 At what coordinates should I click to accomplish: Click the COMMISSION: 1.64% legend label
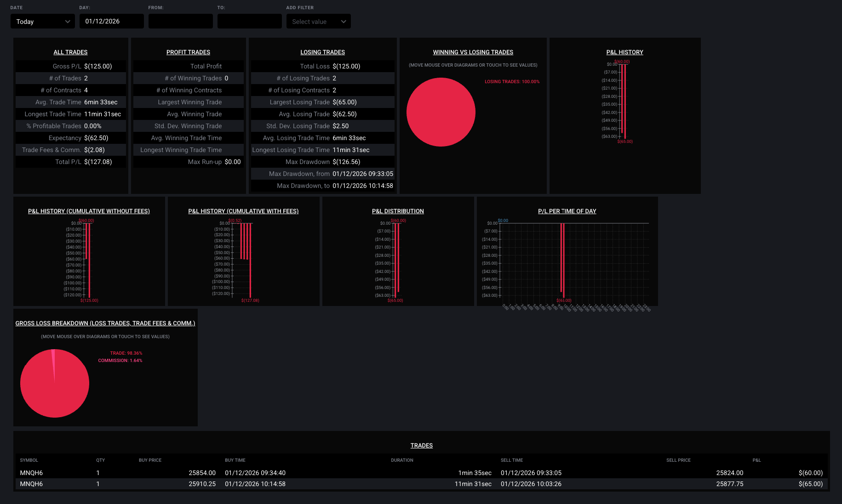120,361
